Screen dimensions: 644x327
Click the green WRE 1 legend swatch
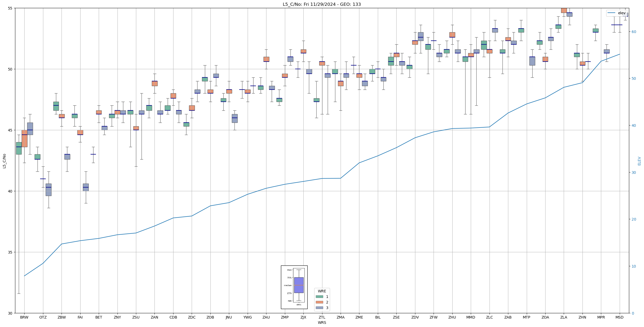tap(319, 297)
